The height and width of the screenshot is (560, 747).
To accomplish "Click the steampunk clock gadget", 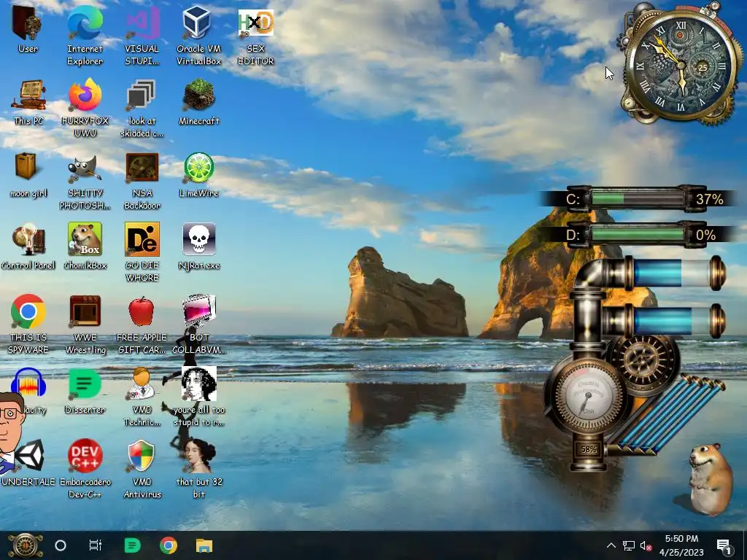I will [x=680, y=66].
